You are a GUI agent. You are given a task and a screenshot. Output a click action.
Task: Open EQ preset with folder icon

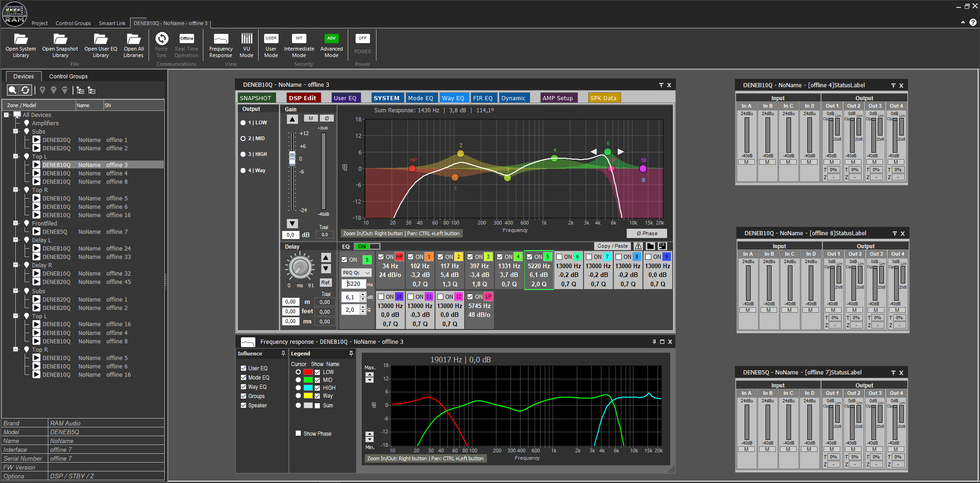click(650, 246)
